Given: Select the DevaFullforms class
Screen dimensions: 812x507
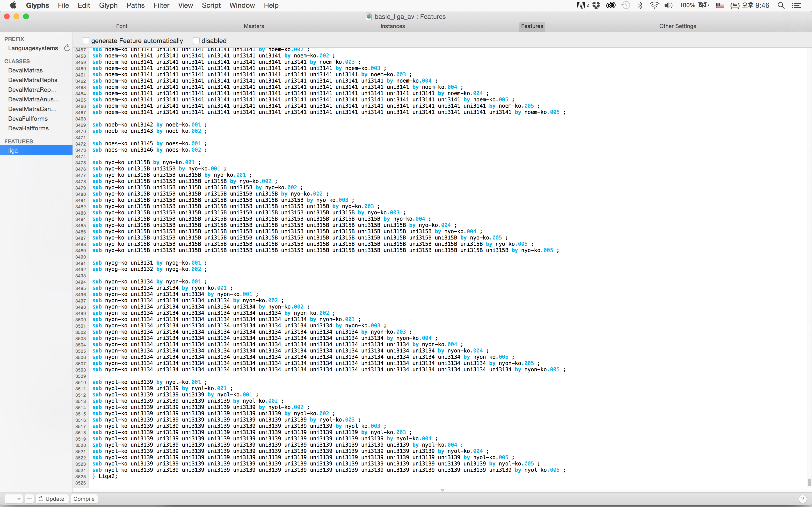Looking at the screenshot, I should point(28,119).
